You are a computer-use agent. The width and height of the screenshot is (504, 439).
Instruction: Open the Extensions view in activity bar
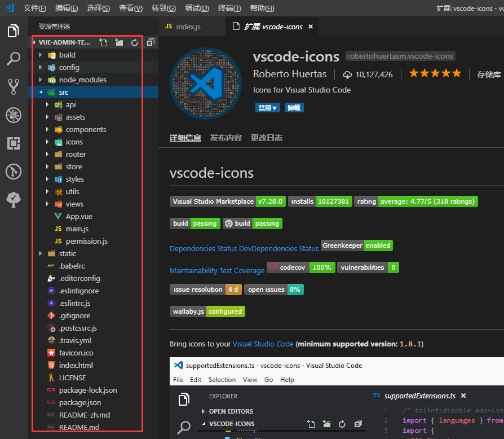(14, 143)
